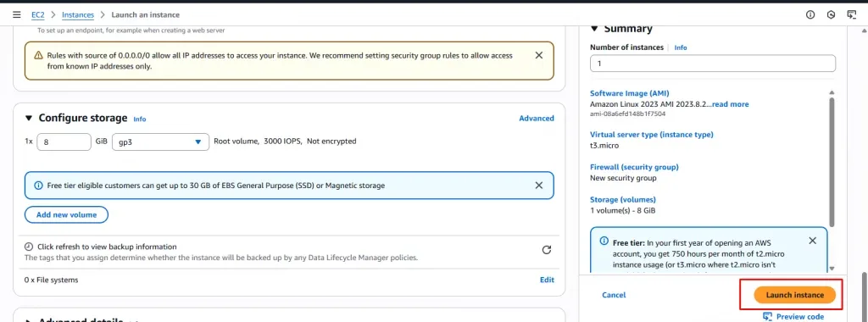Dismiss the 0.0.0.0/0 security warning
868x322 pixels.
(x=538, y=55)
